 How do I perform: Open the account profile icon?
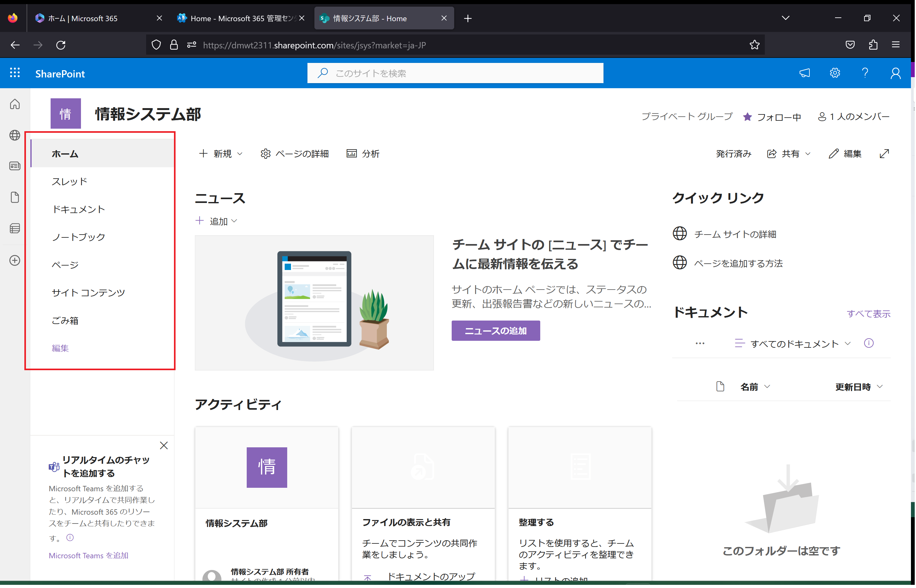pyautogui.click(x=895, y=73)
